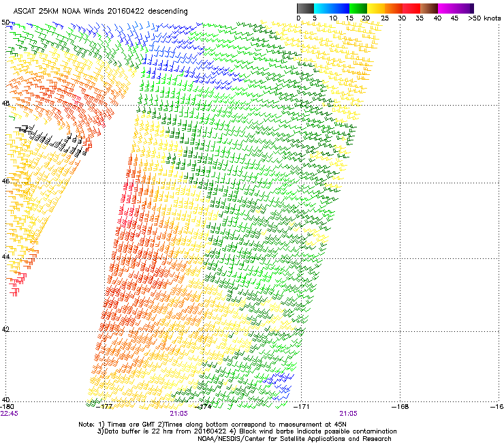Click the latitude label '46' on left axis
This screenshot has width=504, height=443.
(x=5, y=181)
